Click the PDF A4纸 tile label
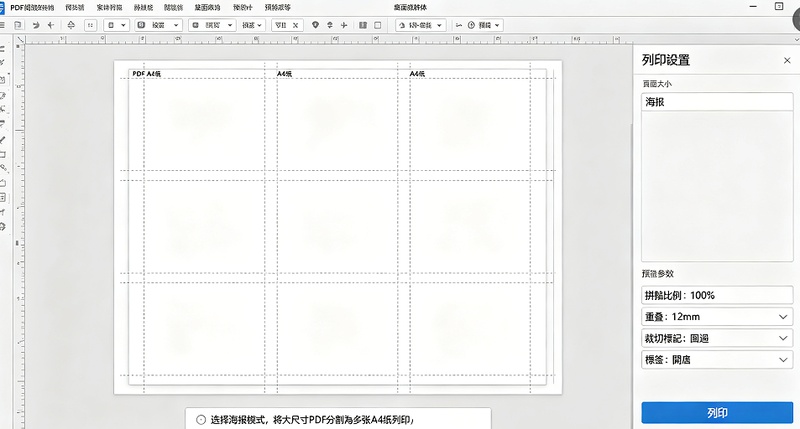 [x=146, y=73]
